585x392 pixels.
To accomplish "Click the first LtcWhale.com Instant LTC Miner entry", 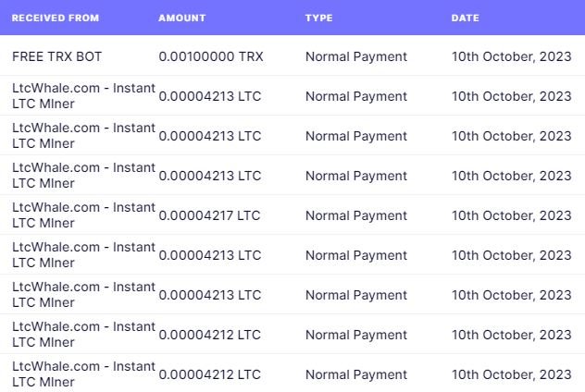I will (x=83, y=96).
